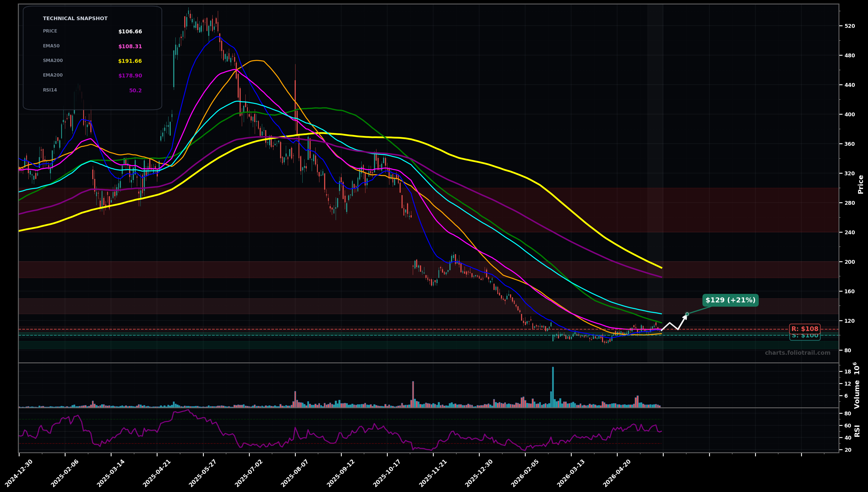The width and height of the screenshot is (868, 492).
Task: Click the 2025-03-14 date label
Action: point(110,473)
